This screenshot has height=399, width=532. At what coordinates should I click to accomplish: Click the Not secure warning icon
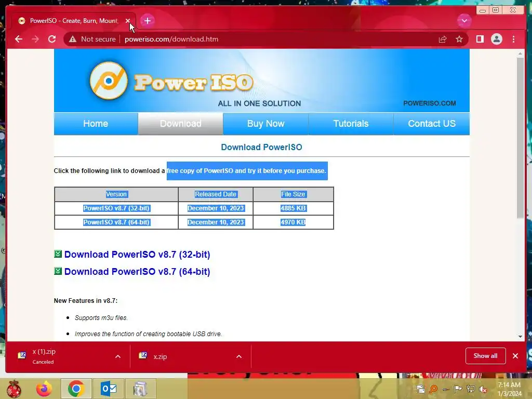pyautogui.click(x=73, y=39)
